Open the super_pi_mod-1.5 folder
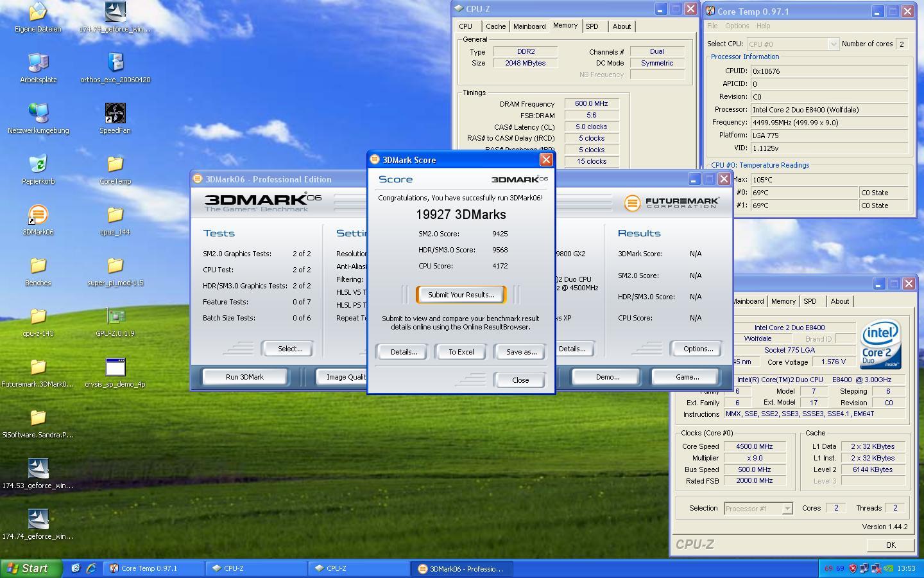The image size is (924, 578). (115, 270)
